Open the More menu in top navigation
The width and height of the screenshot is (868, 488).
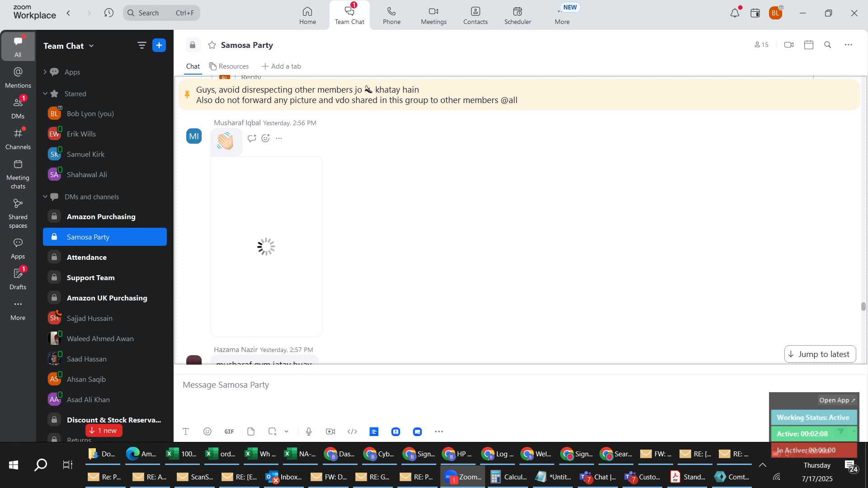(x=562, y=15)
